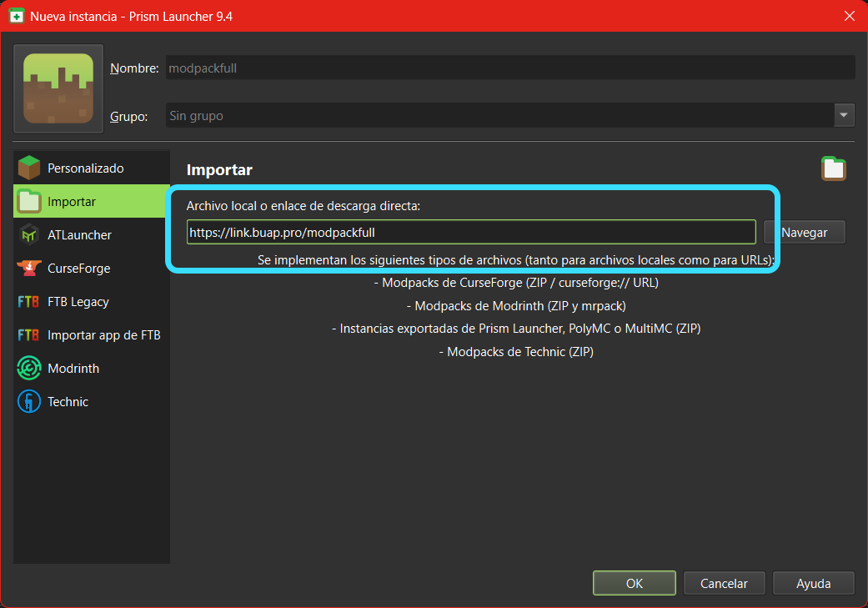The height and width of the screenshot is (608, 868).
Task: Select the Personalizado grass cube icon
Action: pyautogui.click(x=29, y=168)
